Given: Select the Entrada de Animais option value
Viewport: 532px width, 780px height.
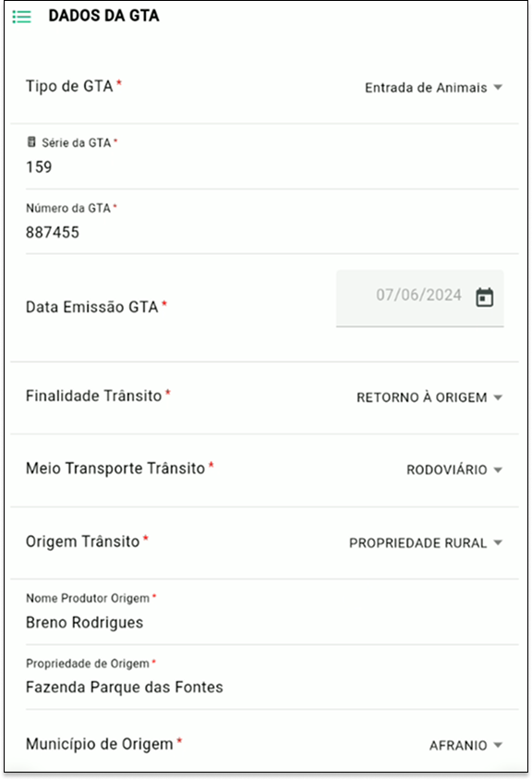Looking at the screenshot, I should [x=426, y=88].
